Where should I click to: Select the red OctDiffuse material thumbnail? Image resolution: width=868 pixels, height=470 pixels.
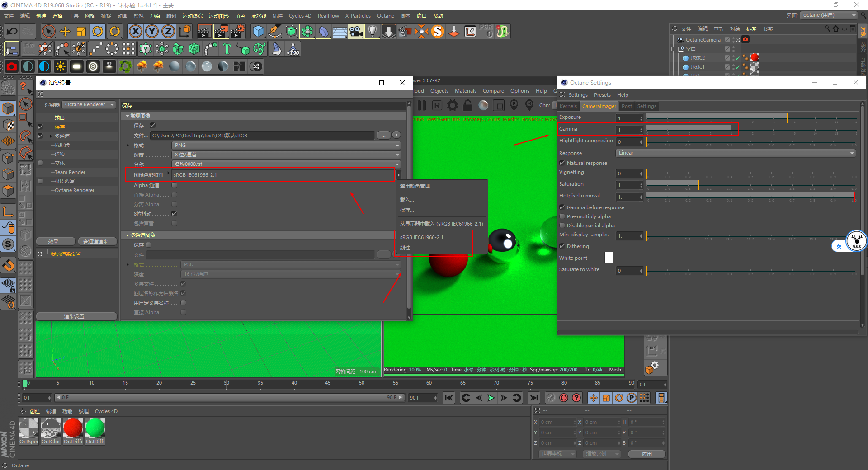pyautogui.click(x=73, y=428)
